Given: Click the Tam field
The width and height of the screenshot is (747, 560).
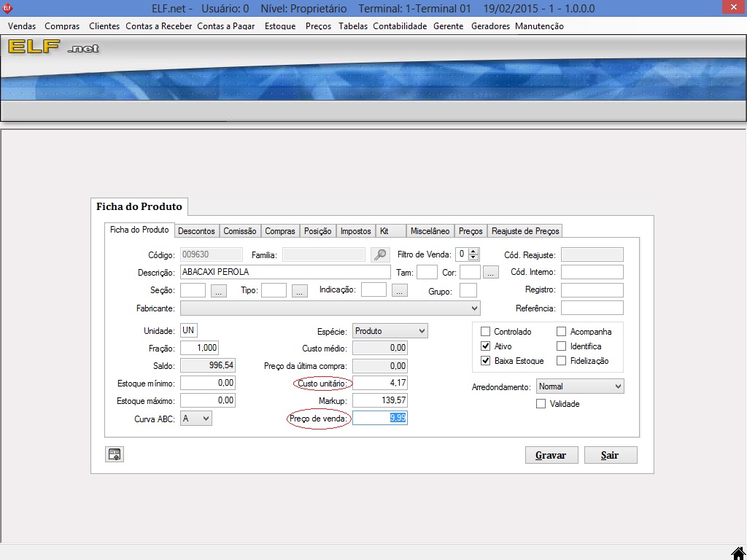Looking at the screenshot, I should click(427, 273).
